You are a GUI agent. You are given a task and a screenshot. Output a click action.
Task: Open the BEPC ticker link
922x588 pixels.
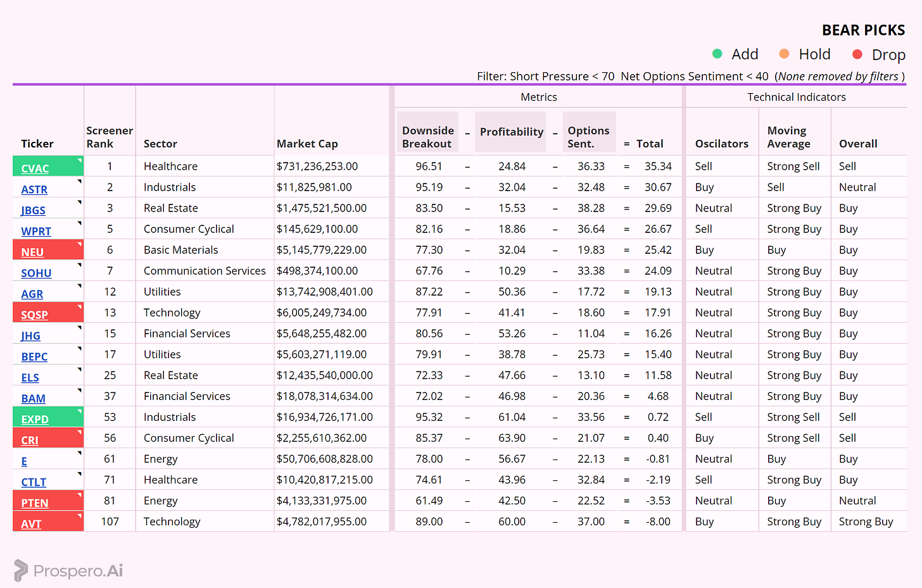coord(34,356)
